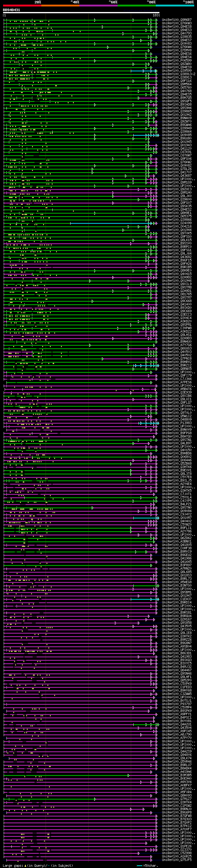Viewport: 197px width, 868px height.
Task: Select hit UniRef100_Q9M564
Action: pos(177,84)
